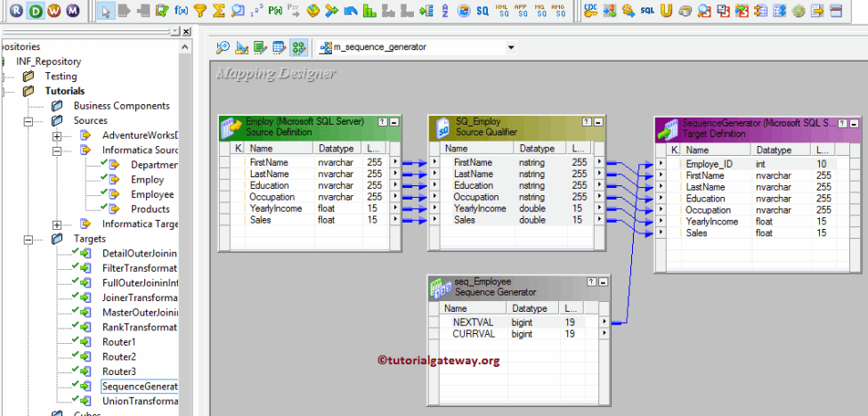
Task: Open the Workflow Manager (W) tool
Action: pos(53,10)
